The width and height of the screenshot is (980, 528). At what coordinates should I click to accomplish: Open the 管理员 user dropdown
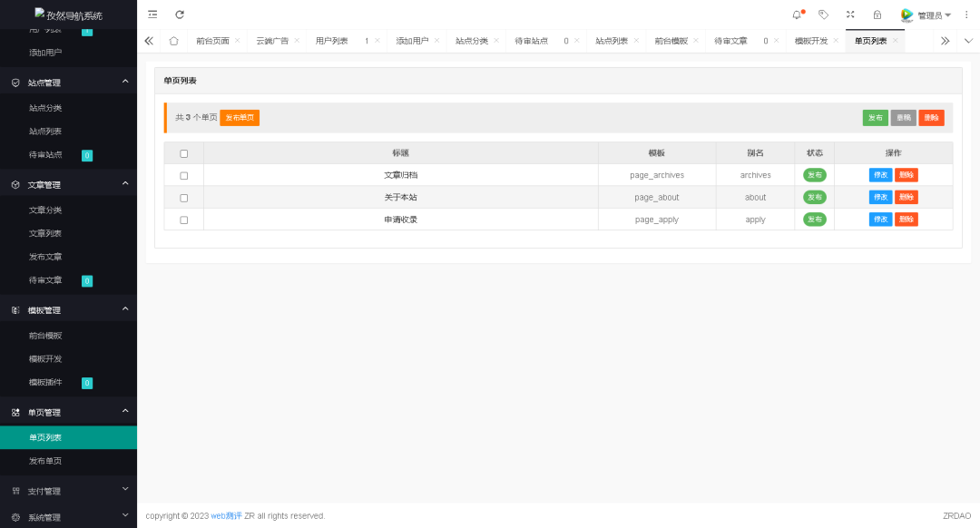[x=926, y=15]
